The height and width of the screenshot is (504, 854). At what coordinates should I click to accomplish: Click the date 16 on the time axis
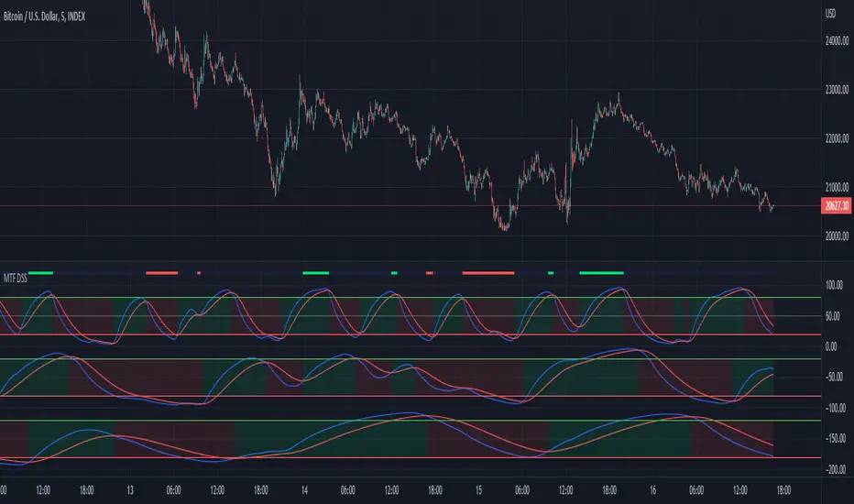(652, 490)
